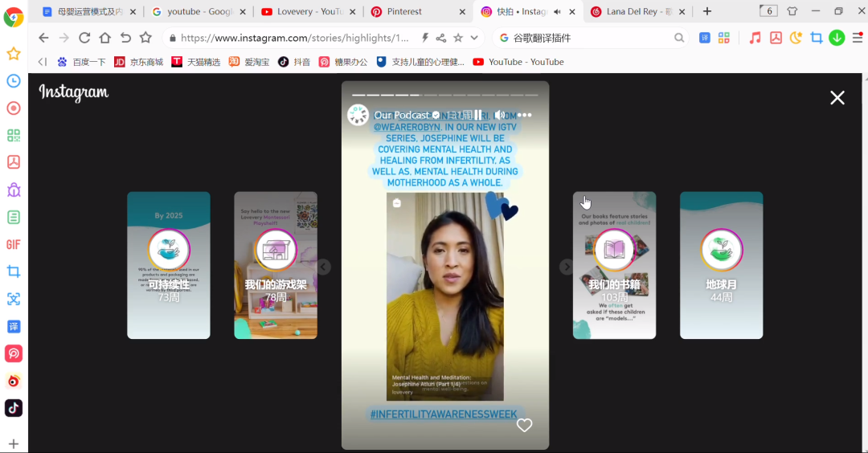Close the story viewer with X

[837, 98]
